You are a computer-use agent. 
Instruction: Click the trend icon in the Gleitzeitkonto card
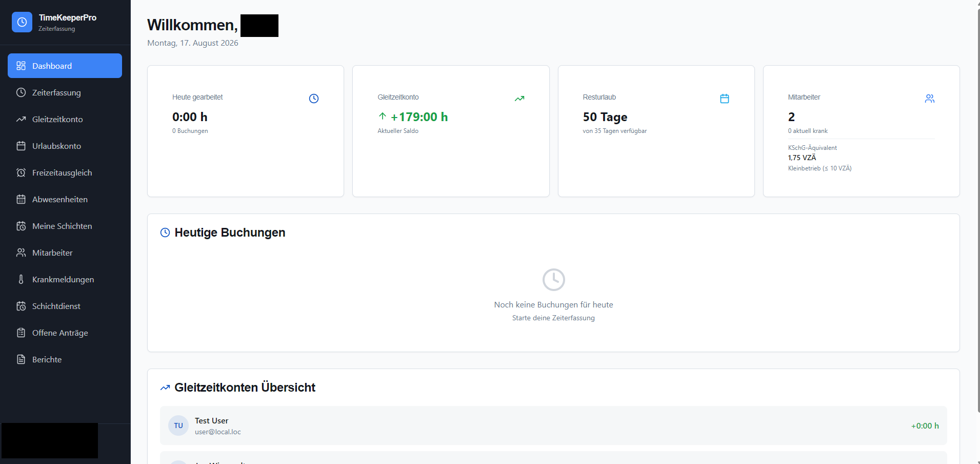tap(519, 99)
